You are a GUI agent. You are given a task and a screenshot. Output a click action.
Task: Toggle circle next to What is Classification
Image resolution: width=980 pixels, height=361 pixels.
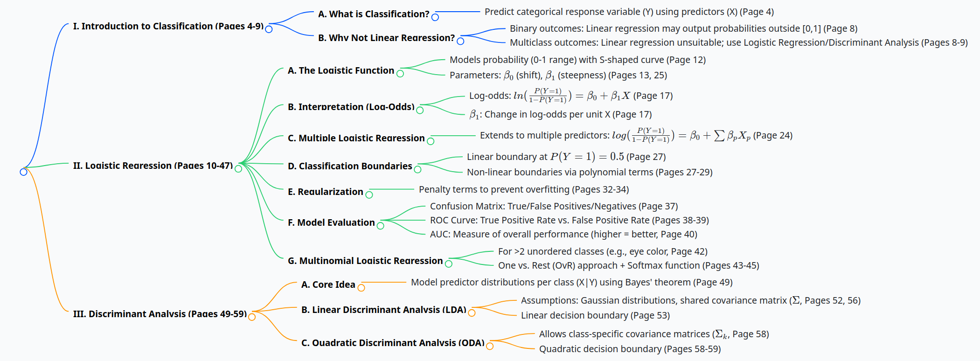(435, 17)
